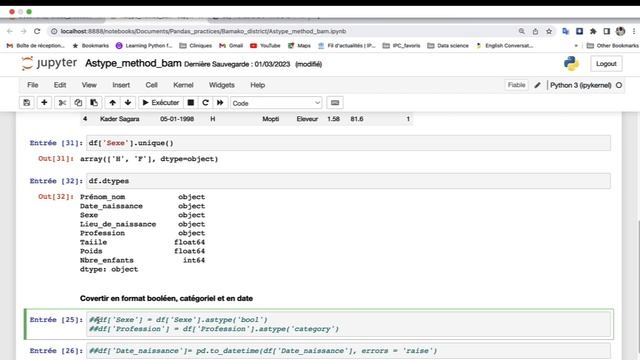Open the Cliniques bookmark folder

click(196, 46)
